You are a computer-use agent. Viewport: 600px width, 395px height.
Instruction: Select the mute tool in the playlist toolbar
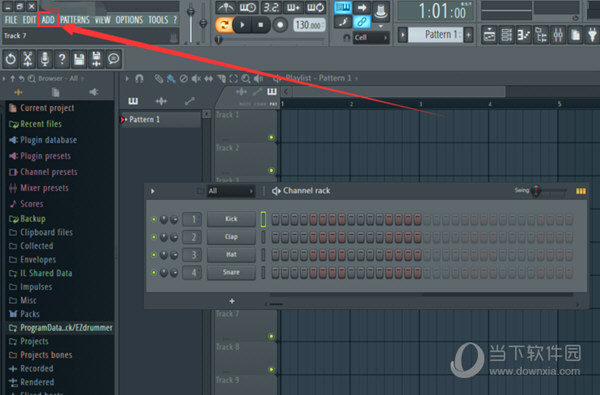pyautogui.click(x=196, y=78)
